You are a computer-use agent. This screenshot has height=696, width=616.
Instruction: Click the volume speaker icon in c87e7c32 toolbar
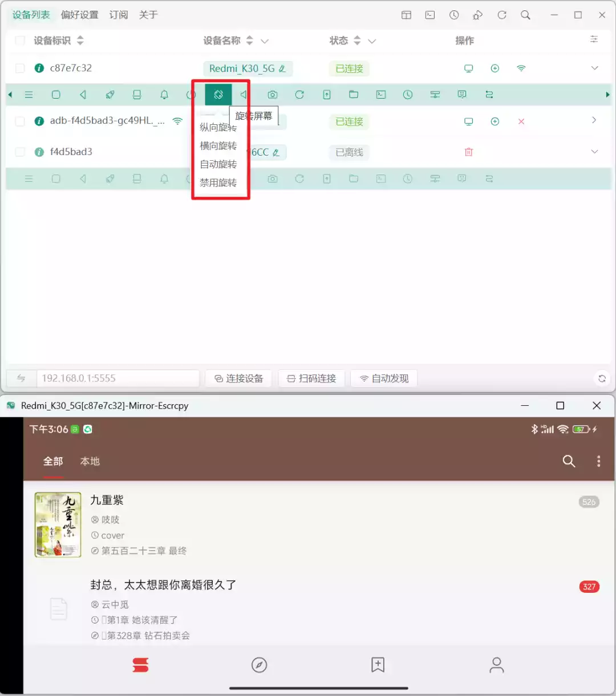click(x=244, y=95)
